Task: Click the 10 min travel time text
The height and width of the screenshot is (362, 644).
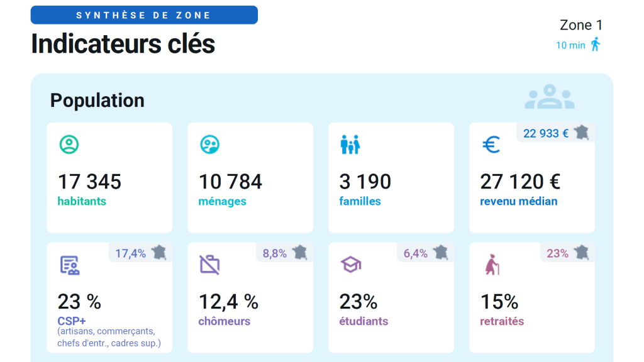Action: (x=570, y=45)
